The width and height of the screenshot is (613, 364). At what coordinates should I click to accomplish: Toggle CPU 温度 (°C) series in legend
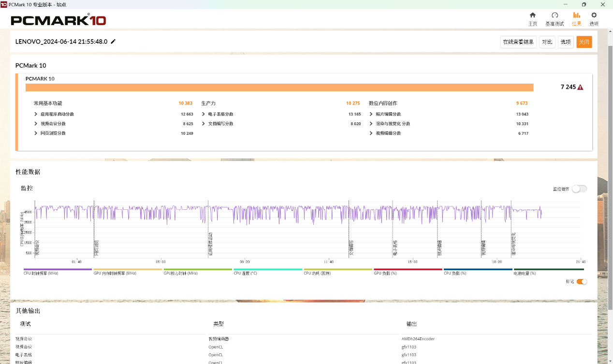(268, 271)
